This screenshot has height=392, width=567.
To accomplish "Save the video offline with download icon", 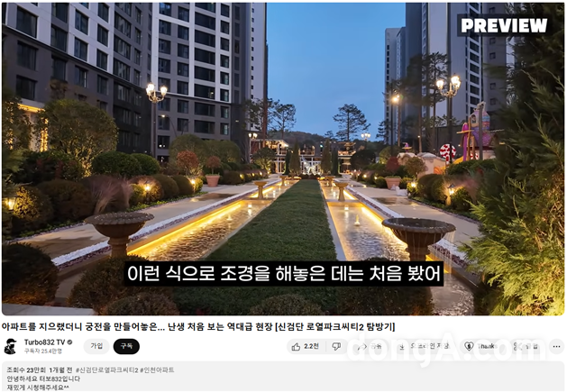I will pyautogui.click(x=425, y=346).
